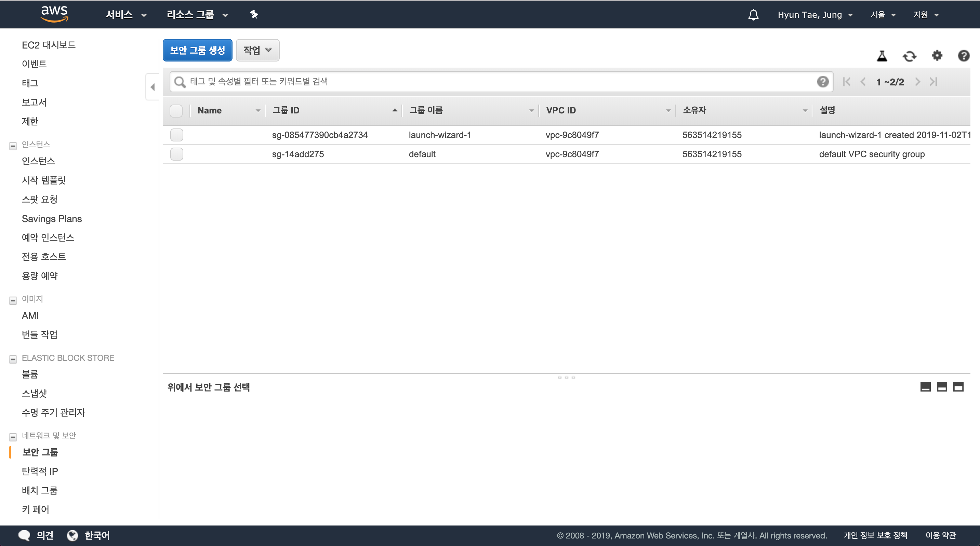Open the 서비스 menu
The width and height of the screenshot is (980, 546).
(x=126, y=14)
